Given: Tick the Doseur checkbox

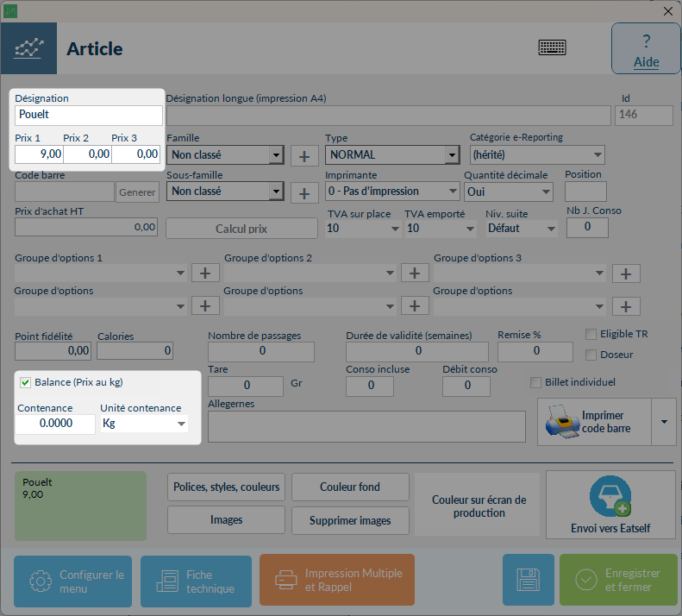Looking at the screenshot, I should (x=591, y=355).
